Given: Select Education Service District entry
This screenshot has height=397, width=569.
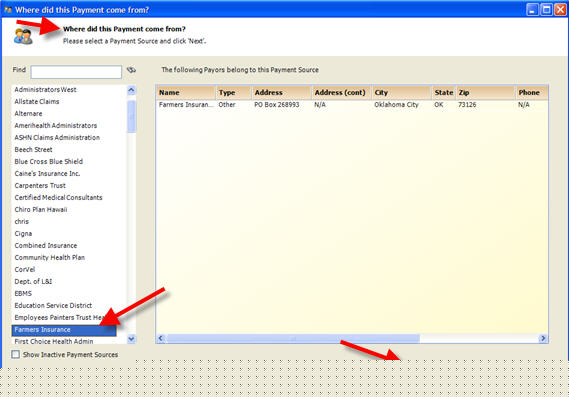Looking at the screenshot, I should click(53, 305).
